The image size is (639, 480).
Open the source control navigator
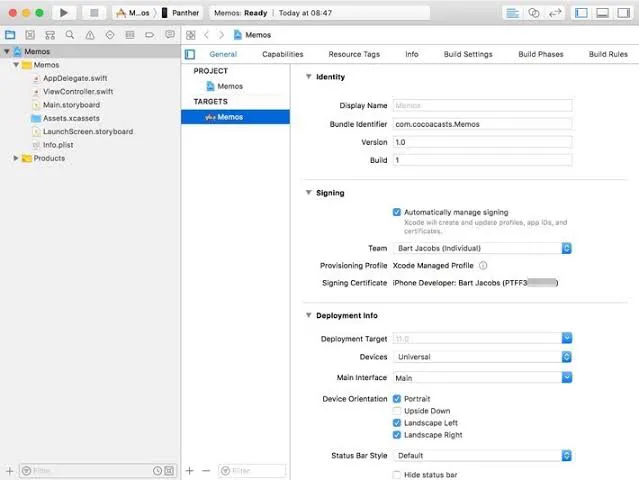(30, 35)
